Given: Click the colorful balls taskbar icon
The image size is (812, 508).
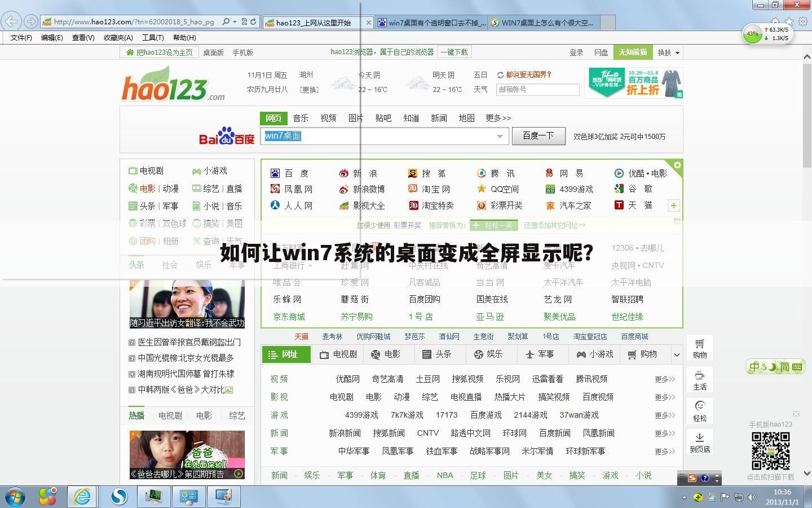Looking at the screenshot, I should coord(47,497).
